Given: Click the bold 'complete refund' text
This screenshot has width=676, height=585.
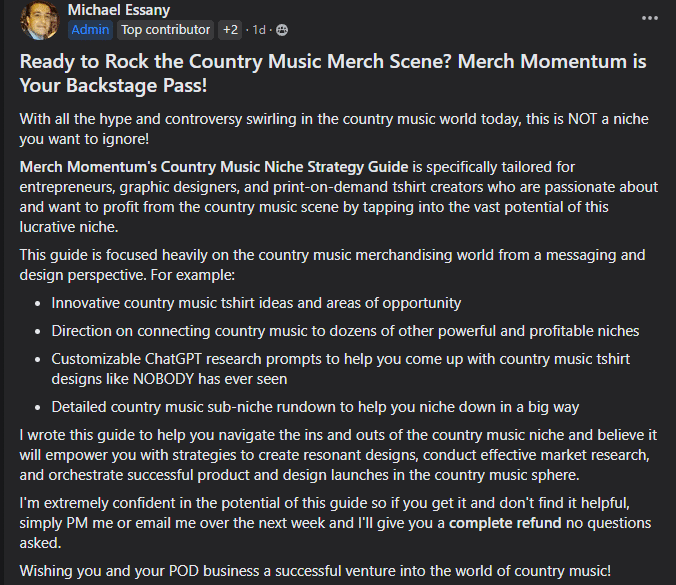Looking at the screenshot, I should (x=505, y=523).
